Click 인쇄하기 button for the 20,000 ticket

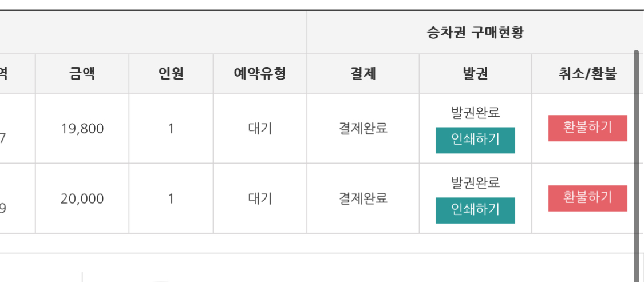coord(475,210)
